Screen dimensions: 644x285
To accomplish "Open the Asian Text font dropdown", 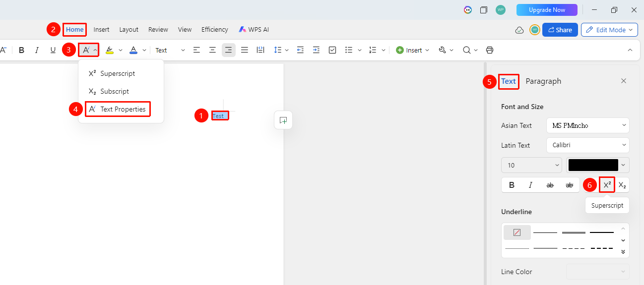I will [587, 125].
